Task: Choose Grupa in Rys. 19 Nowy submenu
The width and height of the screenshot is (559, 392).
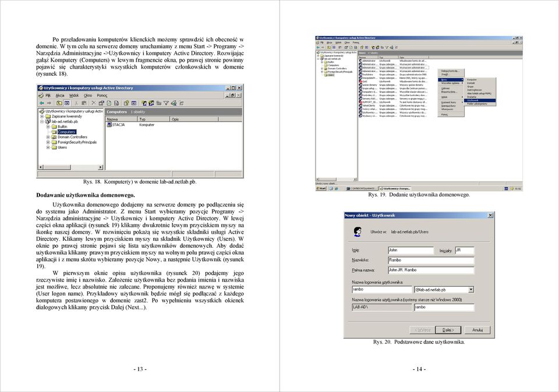Action: (x=479, y=87)
